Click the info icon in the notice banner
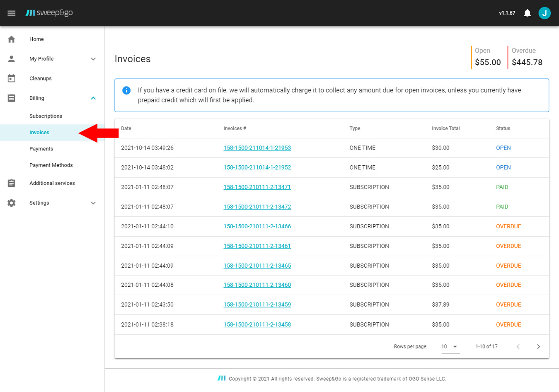The width and height of the screenshot is (559, 392). coord(126,90)
